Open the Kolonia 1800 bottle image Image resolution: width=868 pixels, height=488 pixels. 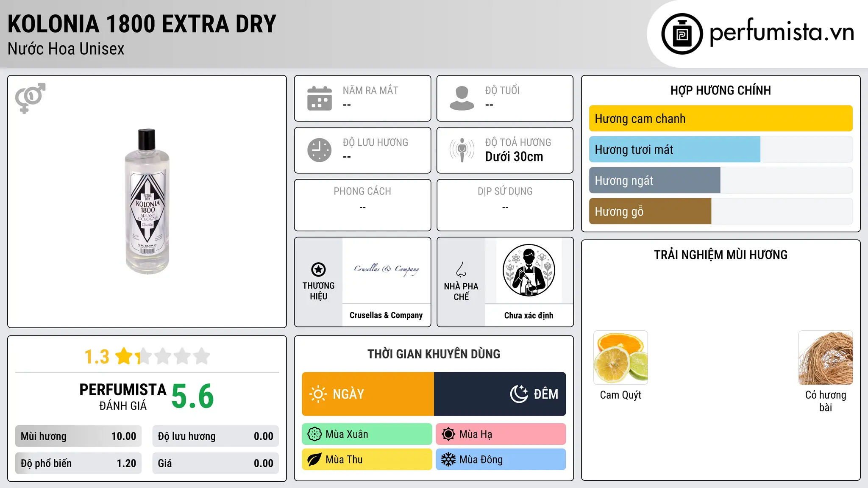147,201
